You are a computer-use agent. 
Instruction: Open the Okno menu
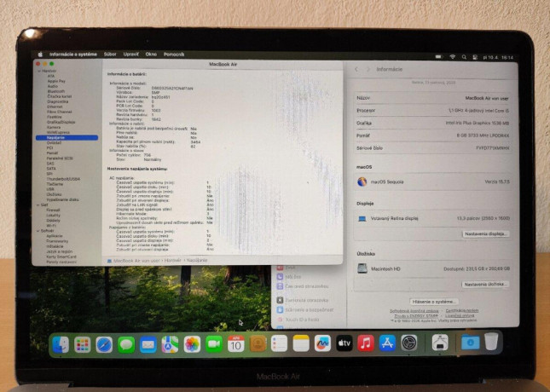point(151,55)
